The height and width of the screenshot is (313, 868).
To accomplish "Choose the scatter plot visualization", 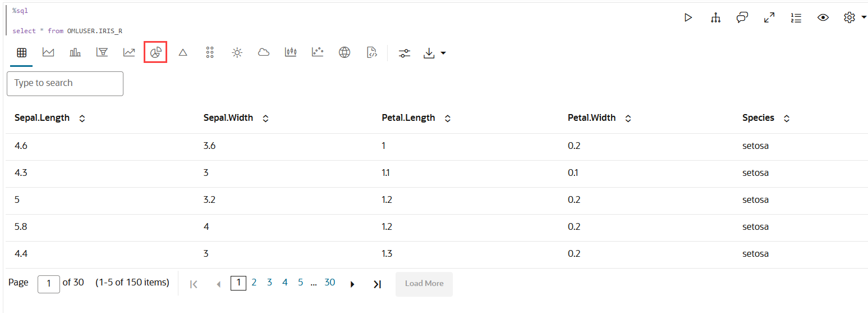I will pos(318,53).
